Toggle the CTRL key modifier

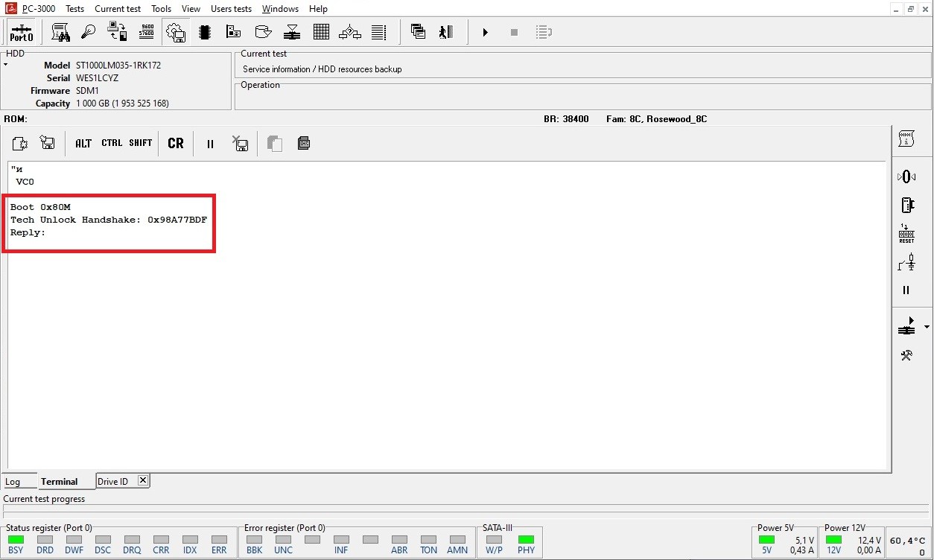112,143
